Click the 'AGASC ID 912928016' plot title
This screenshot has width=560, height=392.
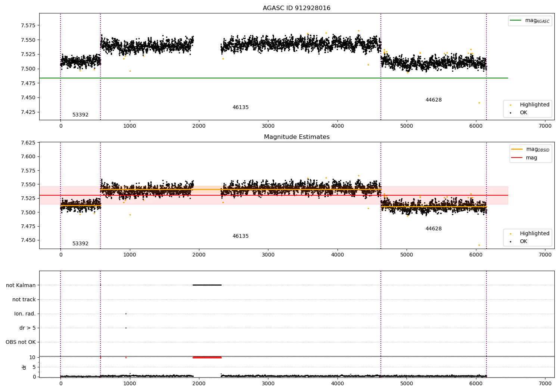(296, 8)
